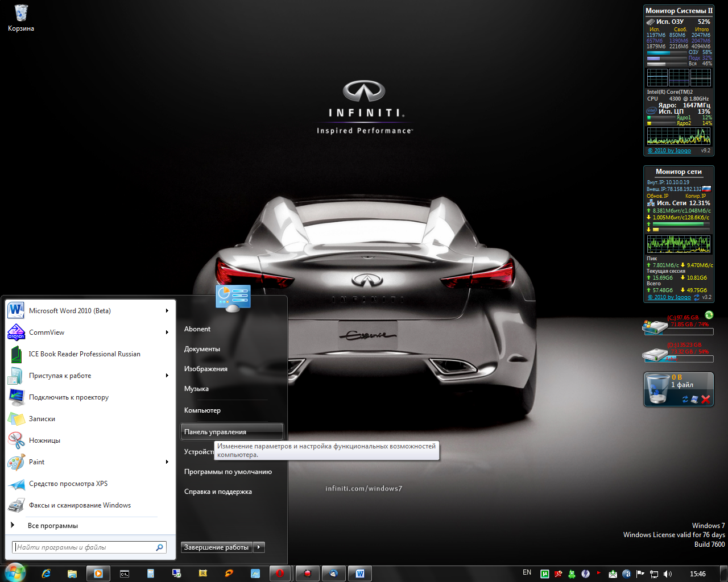Open © 2010 by Igogo link in system monitor

(669, 151)
